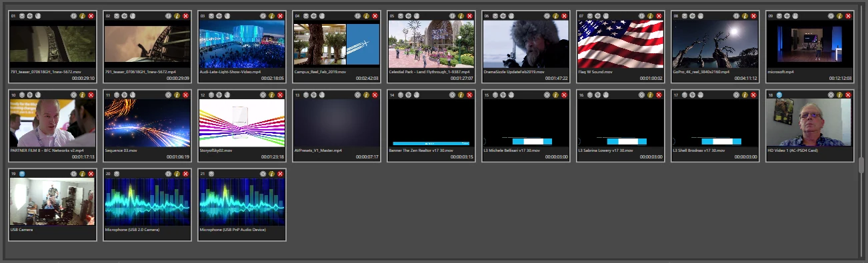
Task: Select the HD Video 1 webcam preview thumbnail
Action: pos(810,123)
